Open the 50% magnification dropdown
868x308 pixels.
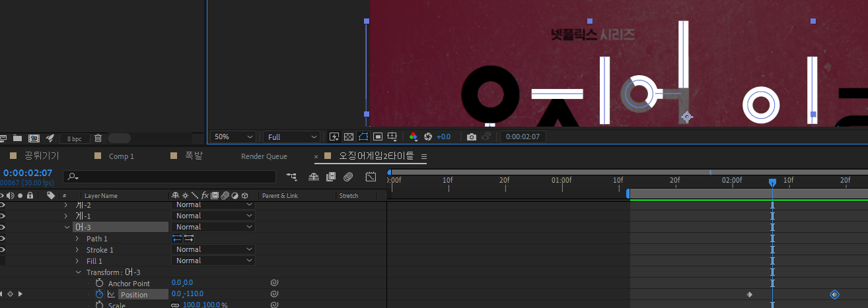coord(233,137)
